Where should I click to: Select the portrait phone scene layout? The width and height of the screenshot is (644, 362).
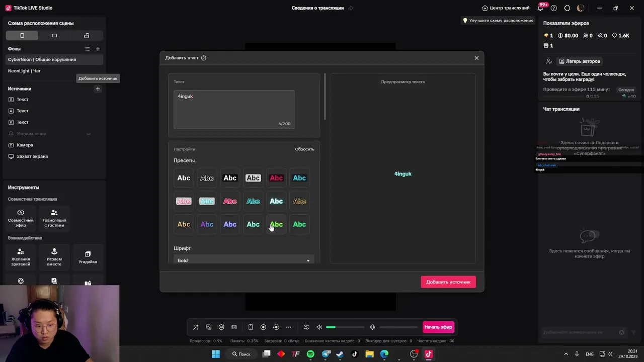click(x=22, y=36)
